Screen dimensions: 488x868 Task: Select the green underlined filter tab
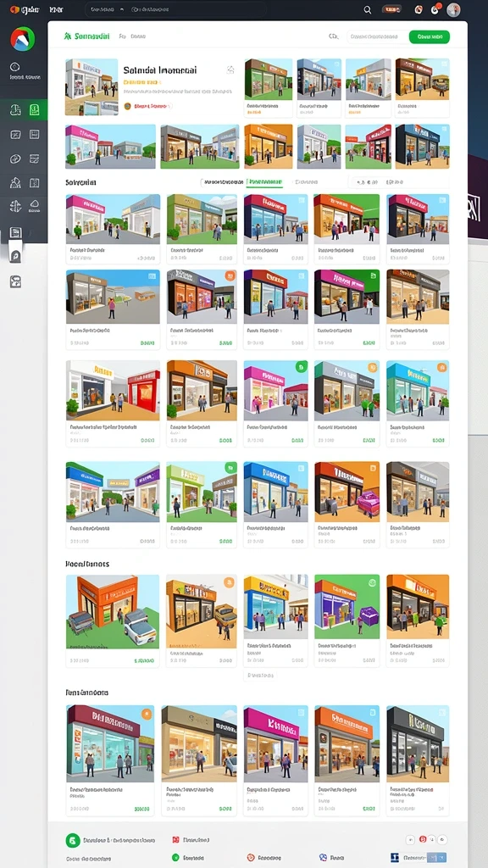[264, 181]
